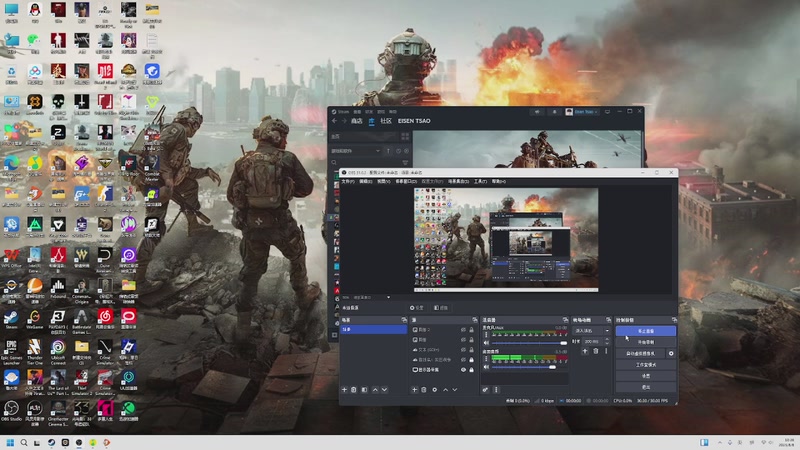Open Ubisoft Connect desktop icon
Screen dimensions: 800x450
tap(58, 352)
